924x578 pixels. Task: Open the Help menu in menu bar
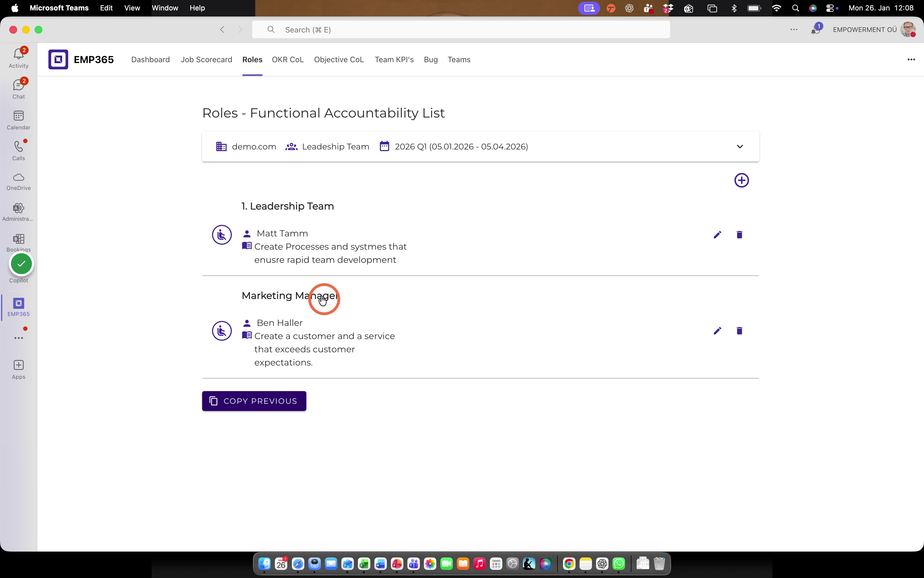point(197,8)
